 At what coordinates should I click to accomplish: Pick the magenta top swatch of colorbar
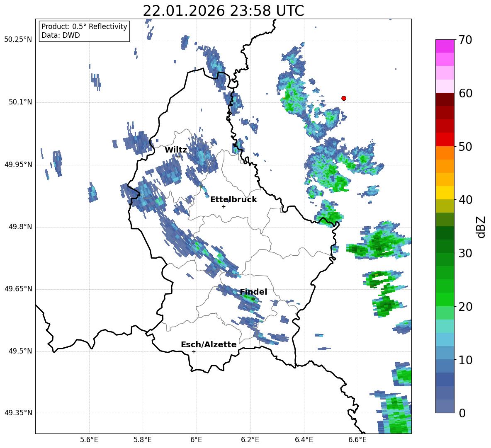pos(445,46)
